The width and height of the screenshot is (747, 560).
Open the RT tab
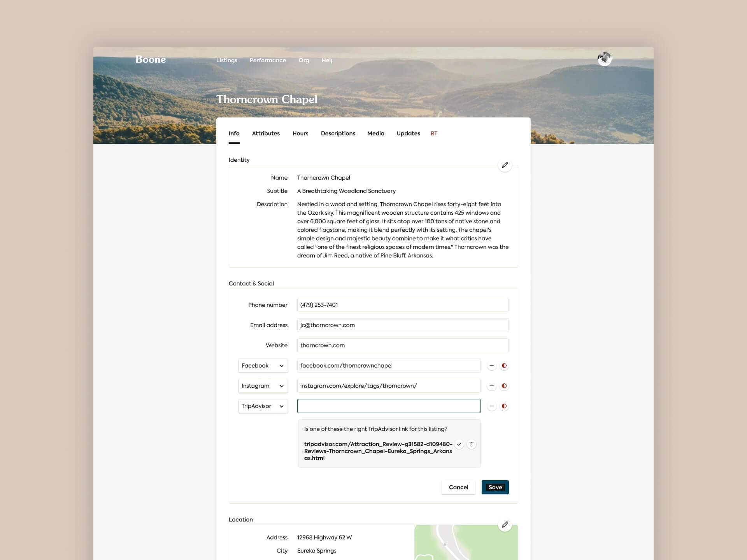(434, 133)
